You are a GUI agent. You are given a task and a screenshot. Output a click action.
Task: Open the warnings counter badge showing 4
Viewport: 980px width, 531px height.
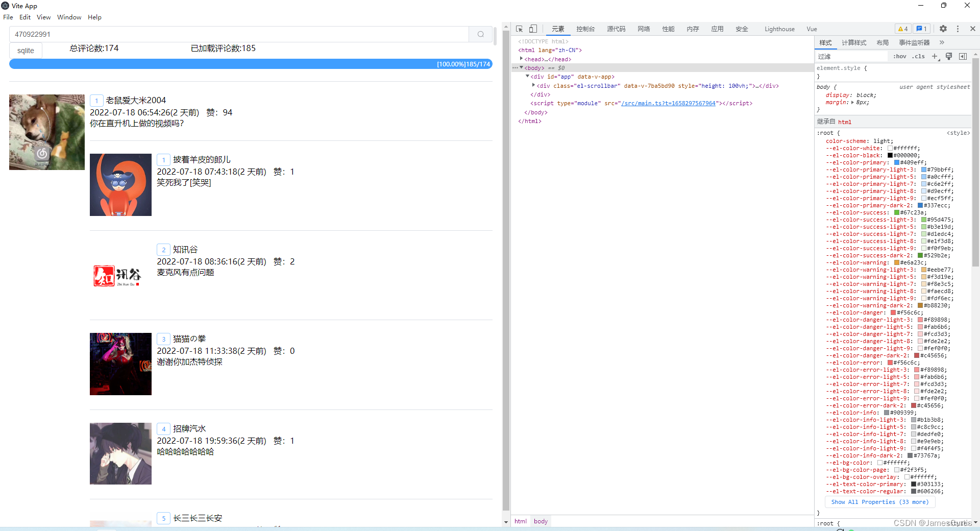coord(902,29)
